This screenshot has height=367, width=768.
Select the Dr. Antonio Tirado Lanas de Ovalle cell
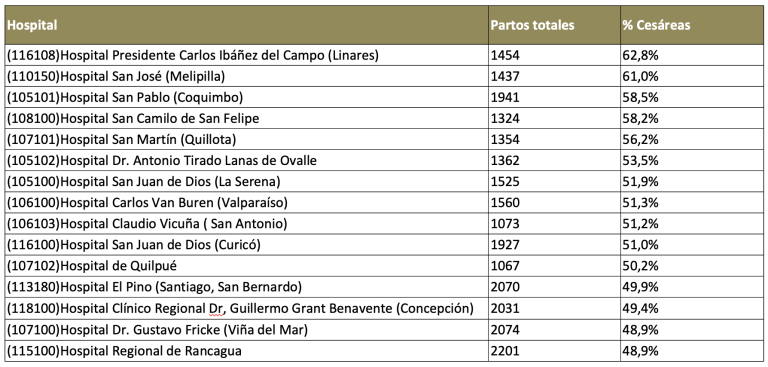click(247, 161)
